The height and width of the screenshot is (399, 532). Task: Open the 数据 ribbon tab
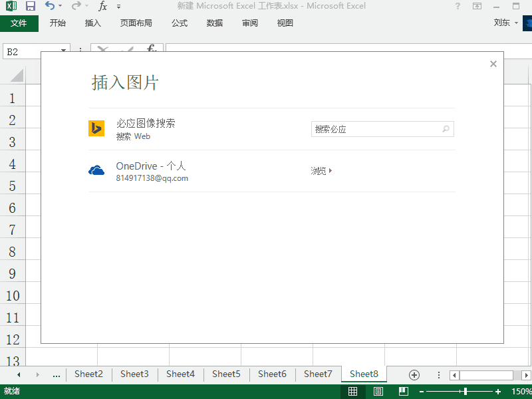[214, 23]
